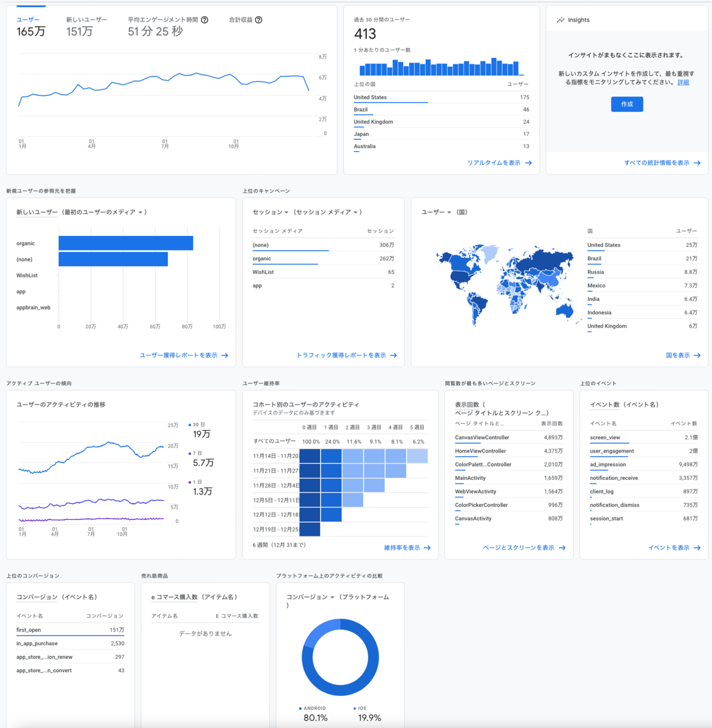Image resolution: width=712 pixels, height=728 pixels.
Task: Open セッション メディア dimension dropdown
Action: tap(327, 212)
